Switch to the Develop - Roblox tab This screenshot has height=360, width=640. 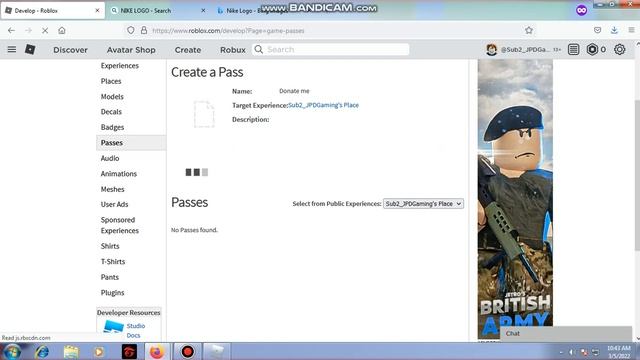pyautogui.click(x=53, y=11)
